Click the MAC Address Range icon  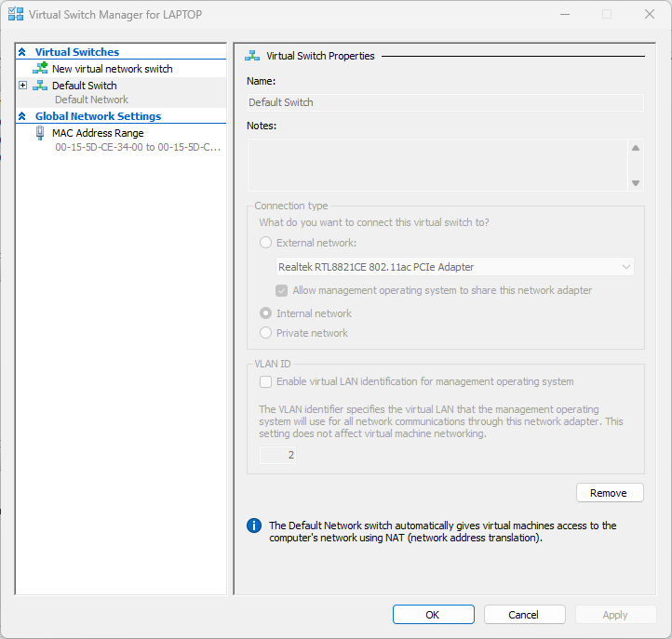(40, 133)
